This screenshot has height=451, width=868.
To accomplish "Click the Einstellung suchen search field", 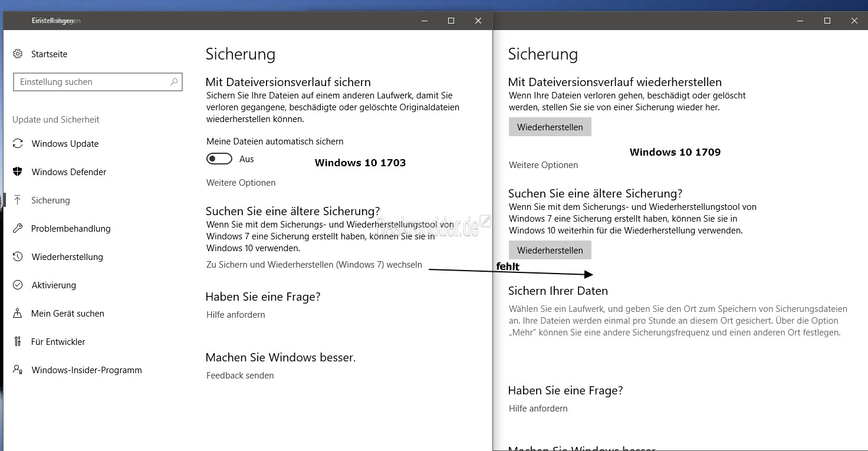I will tap(98, 82).
